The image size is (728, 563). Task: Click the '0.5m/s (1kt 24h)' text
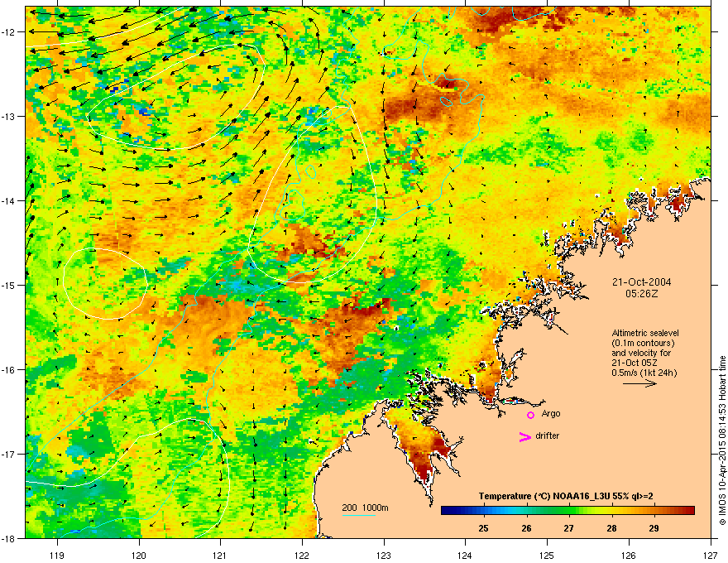point(644,373)
